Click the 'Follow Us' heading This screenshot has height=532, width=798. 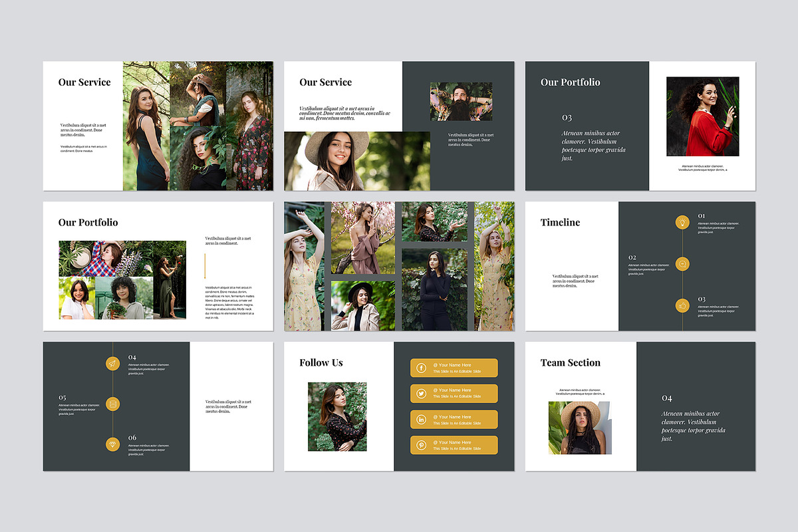pos(321,362)
